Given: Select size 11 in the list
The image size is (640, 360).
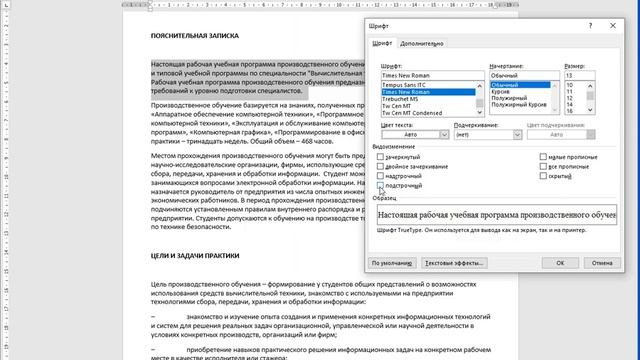Looking at the screenshot, I should tap(576, 92).
